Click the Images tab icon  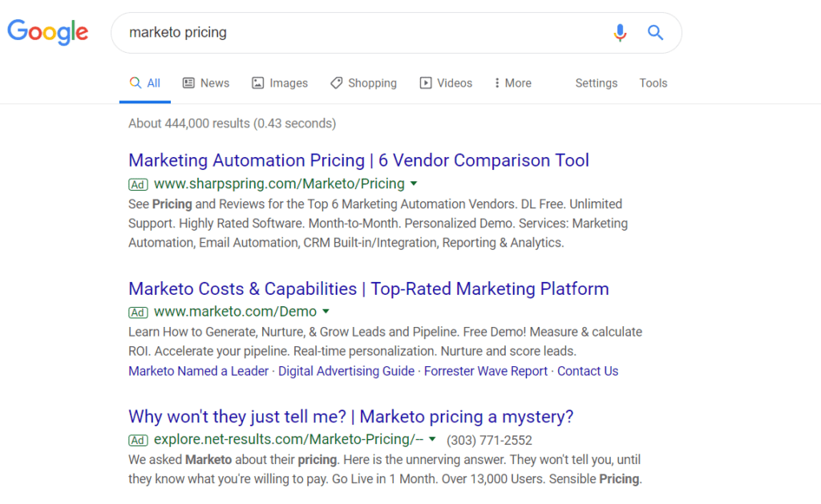click(257, 83)
